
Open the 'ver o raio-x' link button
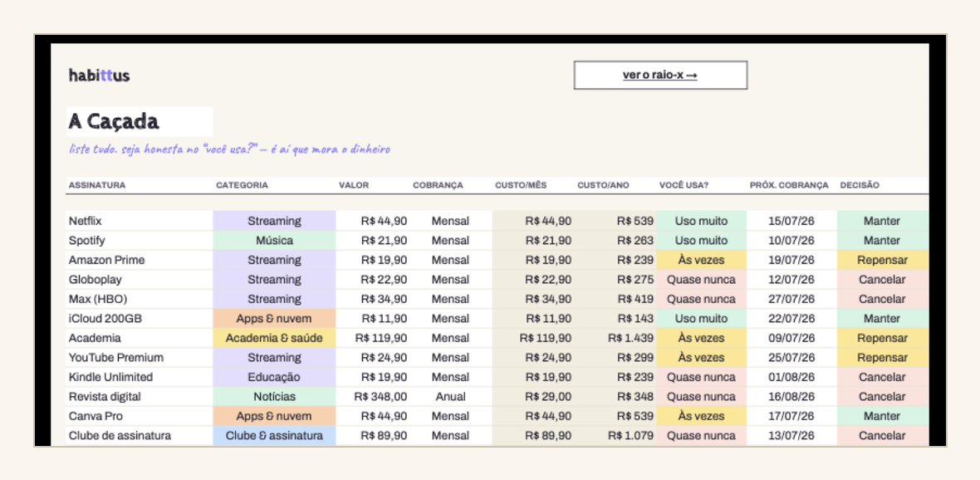coord(660,75)
